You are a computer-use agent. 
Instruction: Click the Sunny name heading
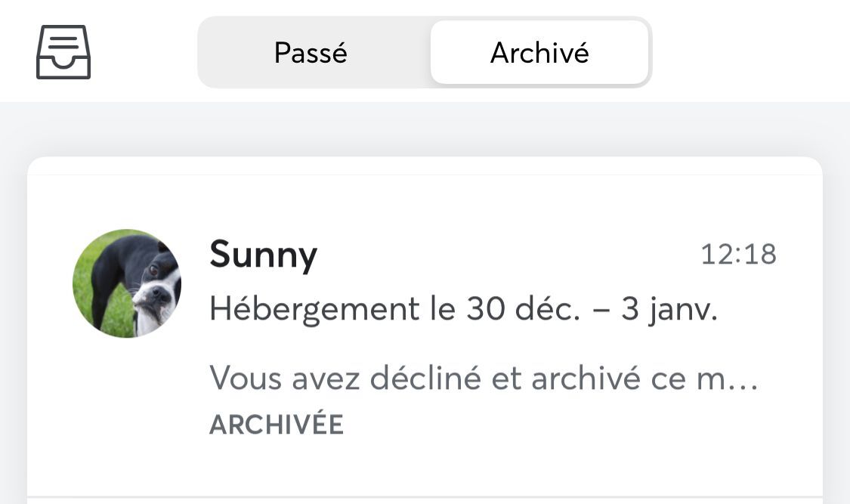point(264,255)
